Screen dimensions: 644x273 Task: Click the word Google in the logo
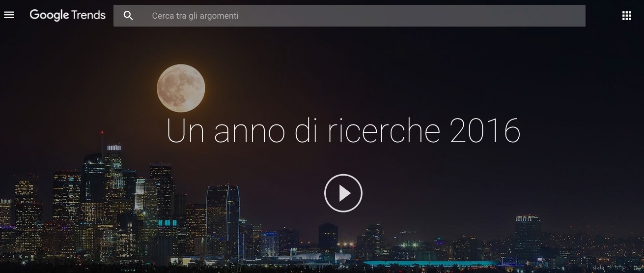(x=49, y=15)
